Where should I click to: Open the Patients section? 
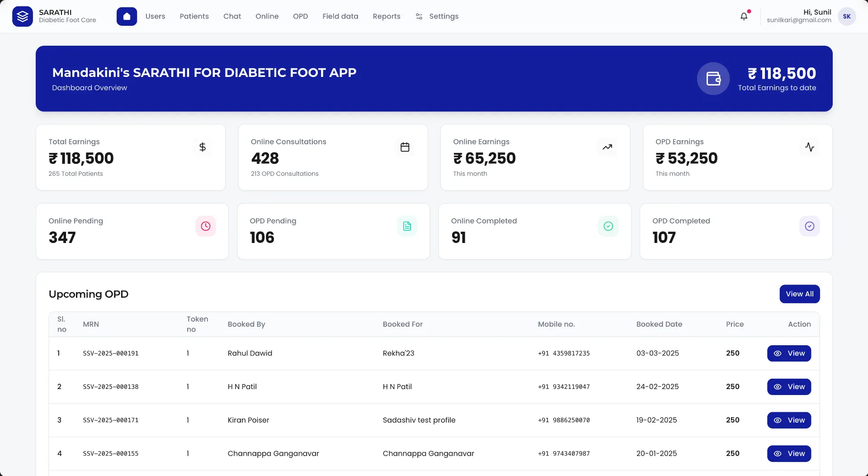click(x=194, y=16)
